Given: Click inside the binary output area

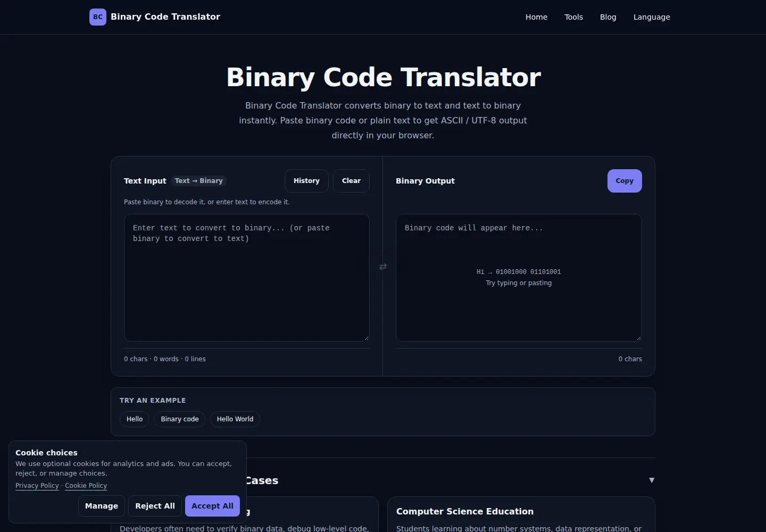Looking at the screenshot, I should pyautogui.click(x=519, y=278).
